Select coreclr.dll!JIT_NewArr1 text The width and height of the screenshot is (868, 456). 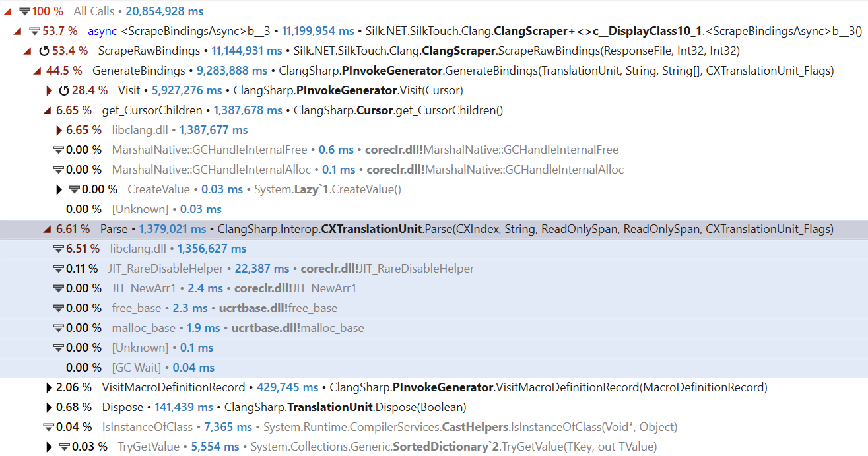pyautogui.click(x=295, y=288)
